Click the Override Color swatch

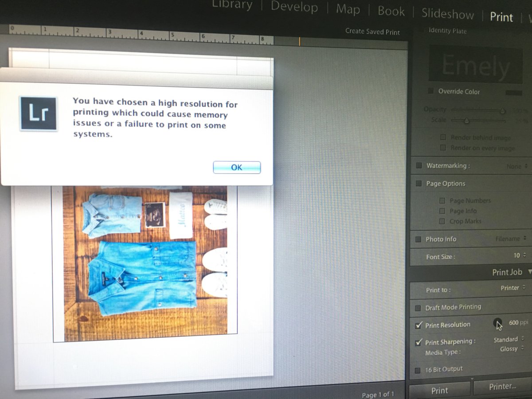click(514, 93)
